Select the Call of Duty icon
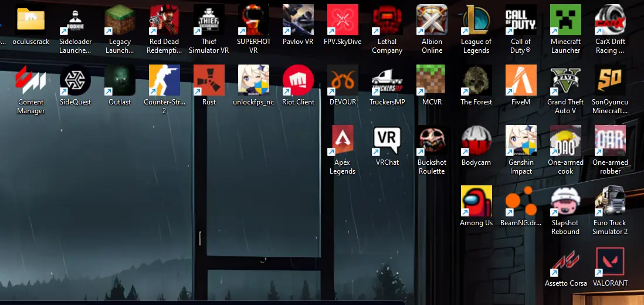The width and height of the screenshot is (644, 305). (521, 20)
